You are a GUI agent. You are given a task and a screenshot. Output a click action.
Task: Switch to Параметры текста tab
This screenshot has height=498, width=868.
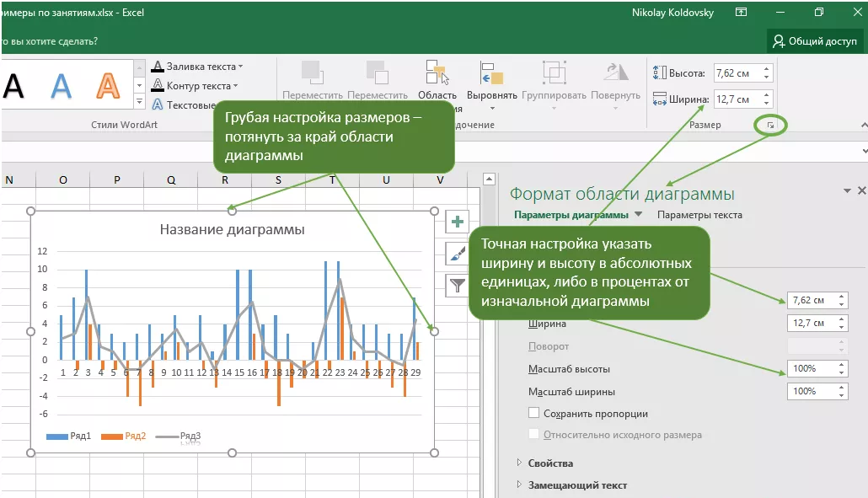[x=699, y=215]
